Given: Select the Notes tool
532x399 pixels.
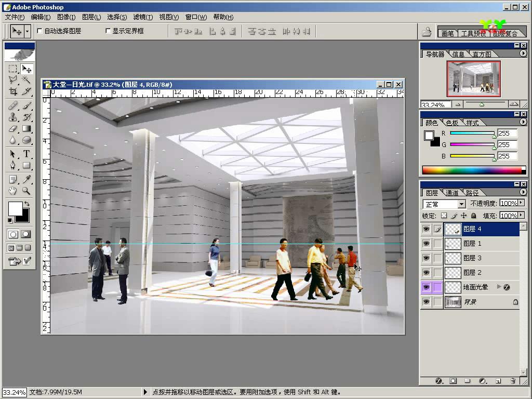Looking at the screenshot, I should point(13,179).
